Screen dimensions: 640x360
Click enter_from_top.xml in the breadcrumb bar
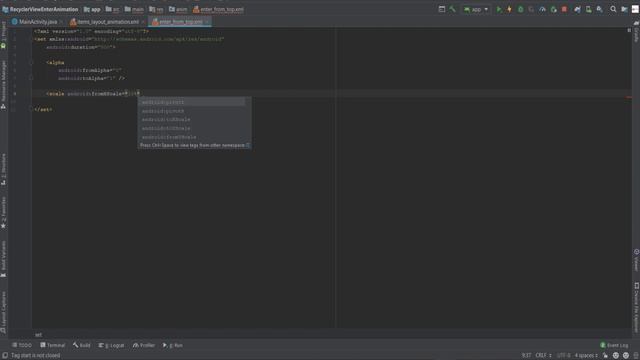[218, 9]
